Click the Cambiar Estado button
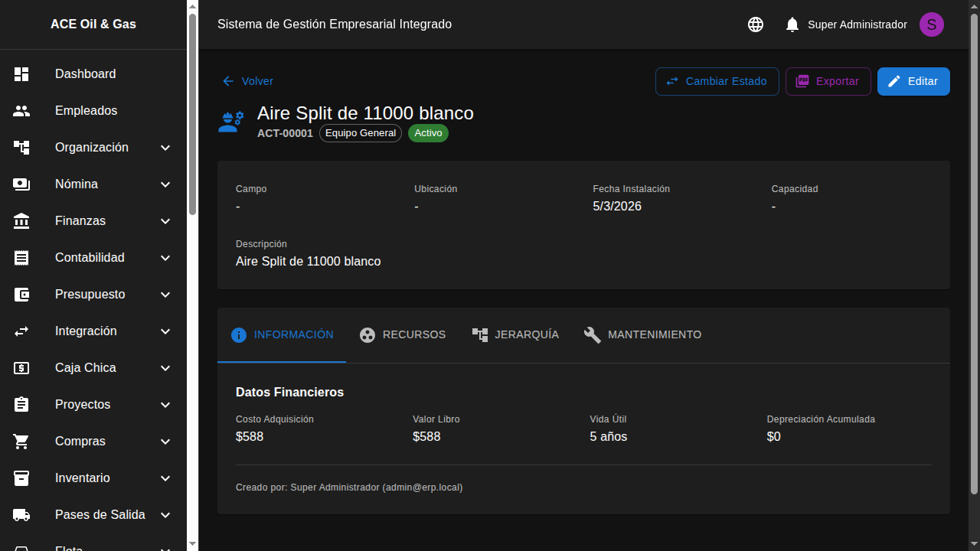Image resolution: width=980 pixels, height=551 pixels. click(717, 81)
